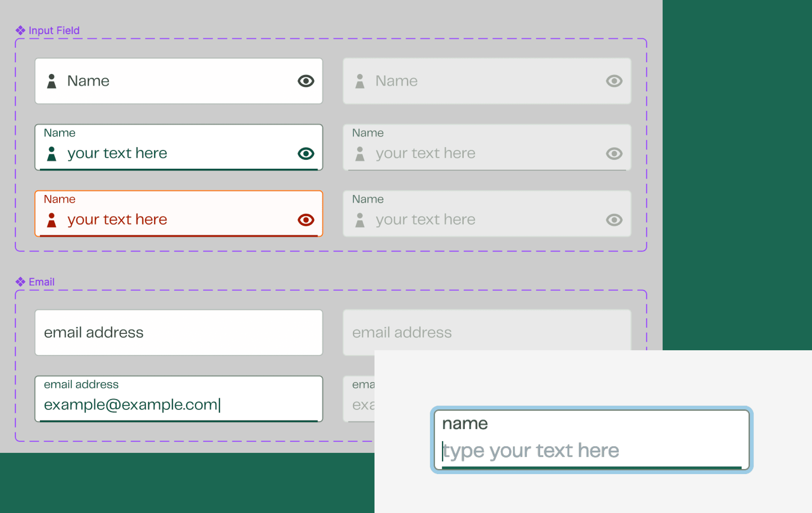Click purple component icon beside Email label
Image resolution: width=812 pixels, height=513 pixels.
(20, 282)
